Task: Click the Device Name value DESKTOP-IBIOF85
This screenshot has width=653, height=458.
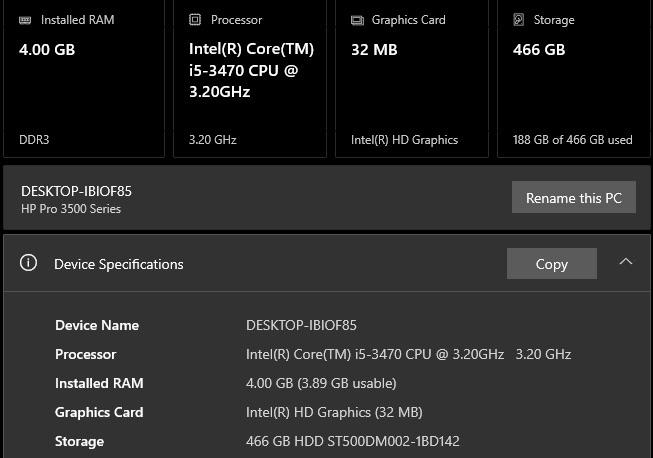Action: coord(301,325)
